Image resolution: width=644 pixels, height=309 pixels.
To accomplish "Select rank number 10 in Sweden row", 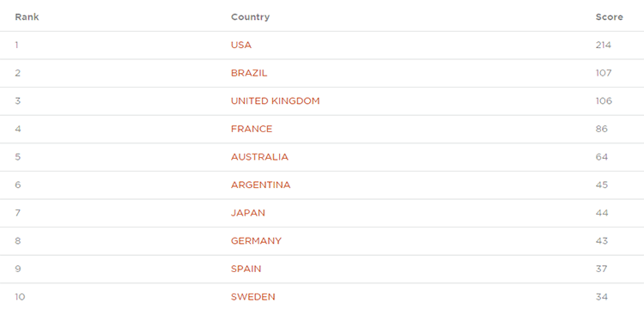I will pyautogui.click(x=20, y=297).
